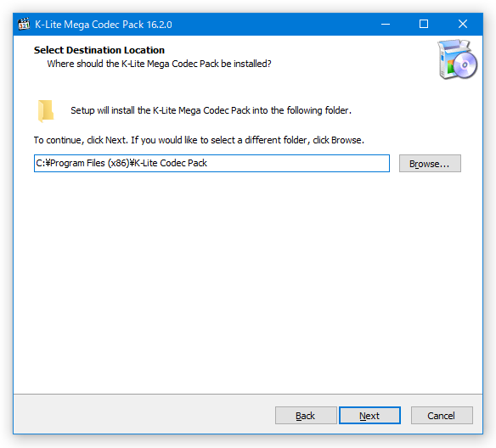Open the Browse... folder picker

[430, 164]
